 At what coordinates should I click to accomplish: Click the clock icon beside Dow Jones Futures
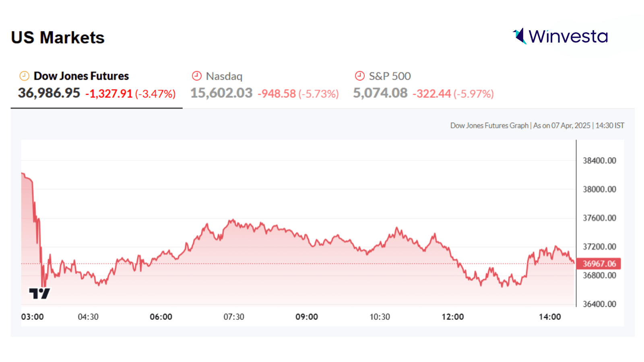(25, 76)
